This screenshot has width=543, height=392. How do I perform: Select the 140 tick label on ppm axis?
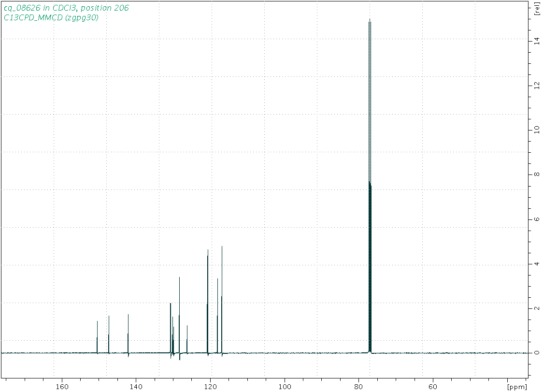tap(136, 386)
